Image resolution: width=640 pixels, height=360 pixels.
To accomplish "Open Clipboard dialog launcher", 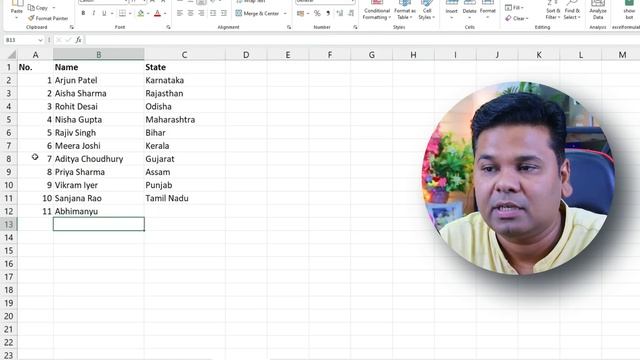I will click(x=72, y=27).
